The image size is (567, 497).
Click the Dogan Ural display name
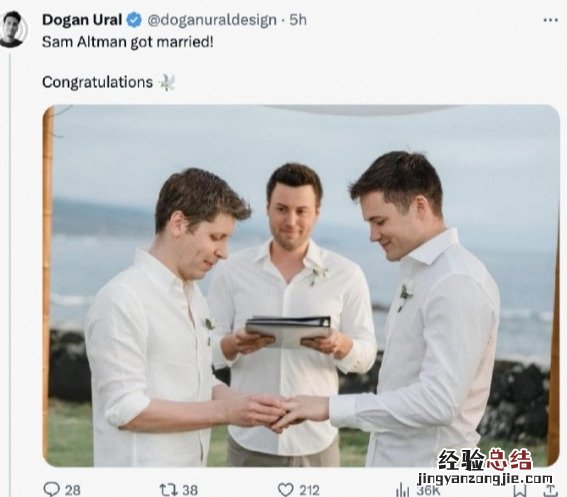point(82,20)
